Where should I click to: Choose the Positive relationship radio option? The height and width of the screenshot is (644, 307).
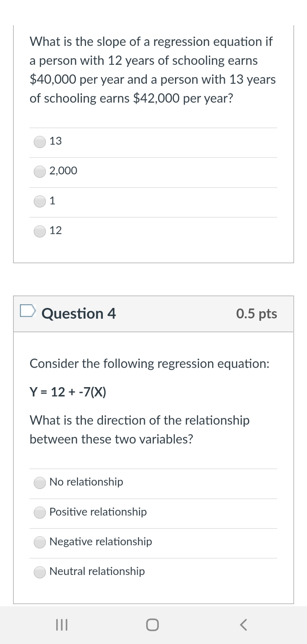click(x=40, y=512)
